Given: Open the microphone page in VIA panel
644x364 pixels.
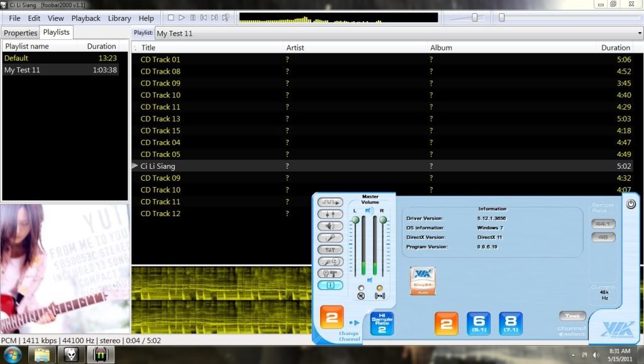Looking at the screenshot, I should tap(330, 237).
